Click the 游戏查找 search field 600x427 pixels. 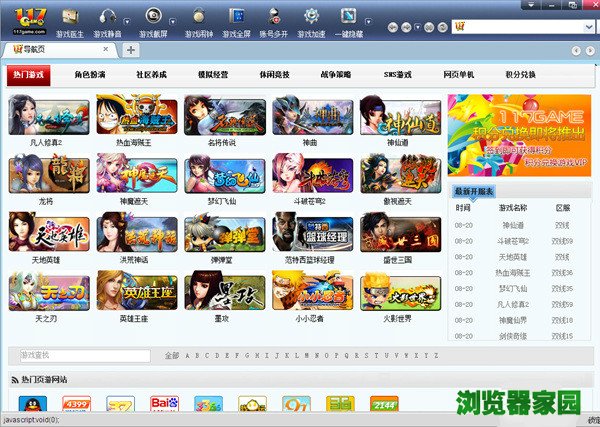tap(85, 355)
